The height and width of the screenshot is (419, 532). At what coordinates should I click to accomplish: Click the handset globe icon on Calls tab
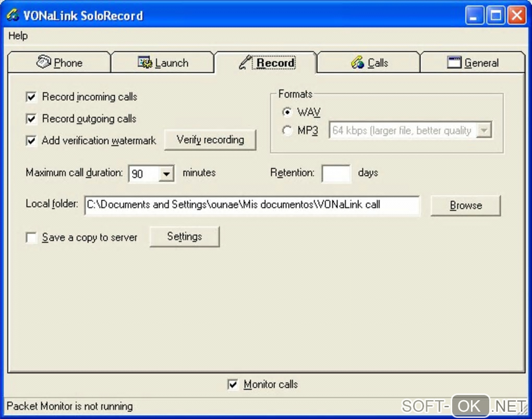point(357,63)
